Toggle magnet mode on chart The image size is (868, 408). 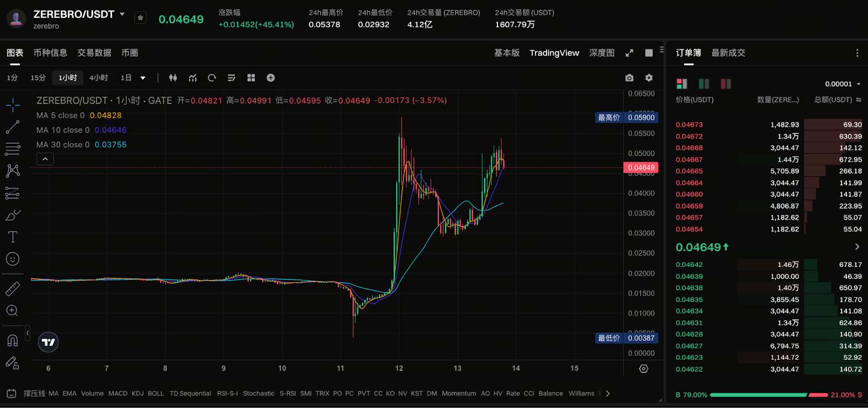pyautogui.click(x=12, y=340)
